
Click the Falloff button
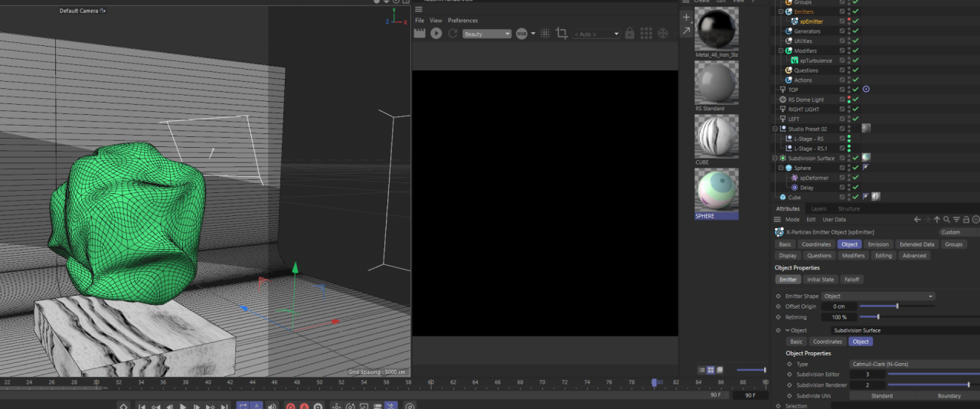851,280
